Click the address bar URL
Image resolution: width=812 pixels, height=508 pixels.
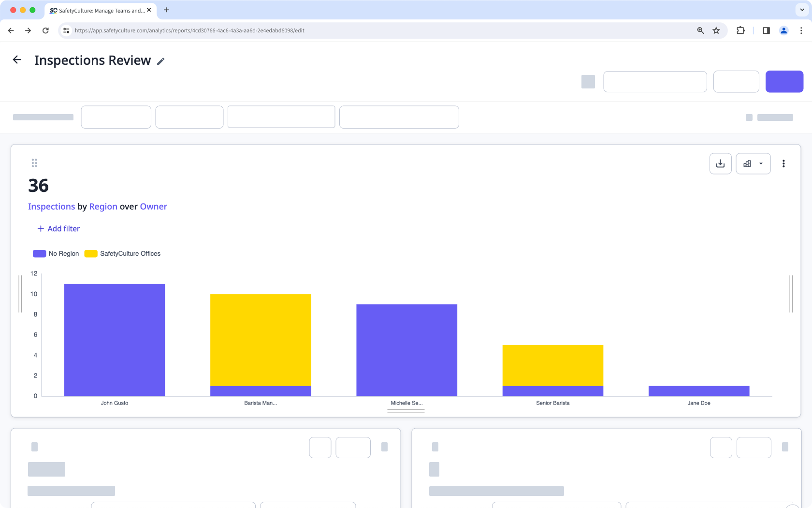189,30
